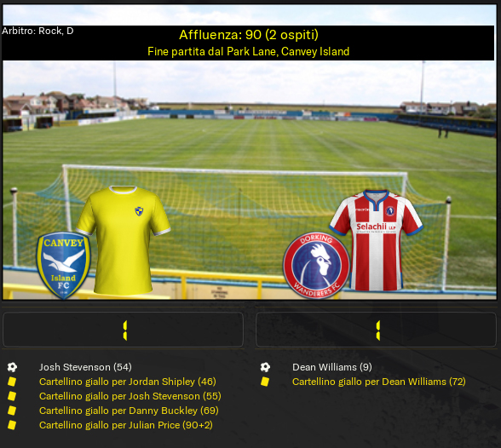The height and width of the screenshot is (448, 501).
Task: Click the goal icon beside Josh Stevenson
Action: coord(12,367)
